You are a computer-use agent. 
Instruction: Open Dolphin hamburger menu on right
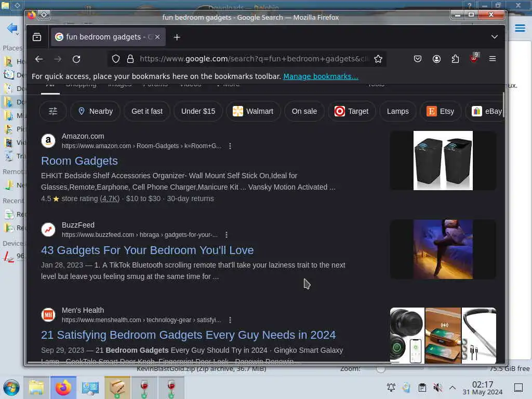pos(520,28)
